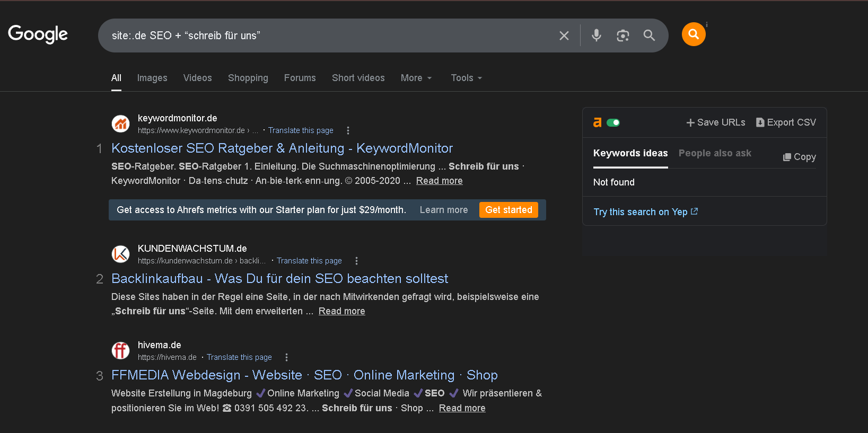Switch to People also ask tab
This screenshot has width=868, height=433.
coord(715,153)
